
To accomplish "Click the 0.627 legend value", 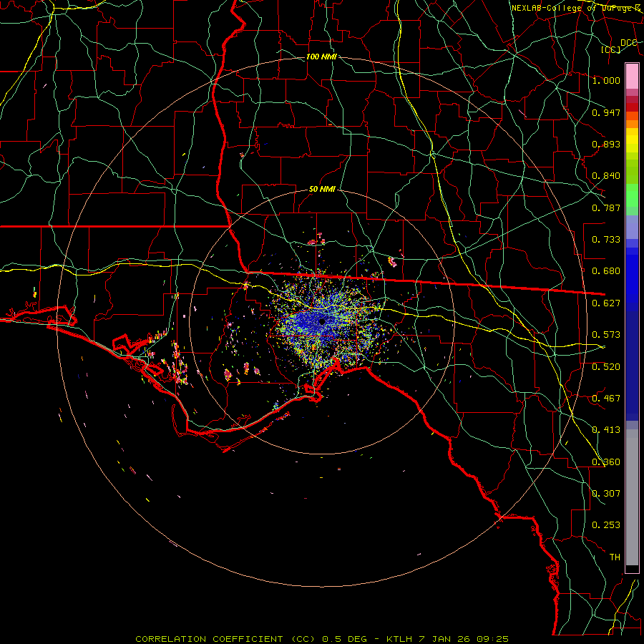I will pyautogui.click(x=606, y=303).
